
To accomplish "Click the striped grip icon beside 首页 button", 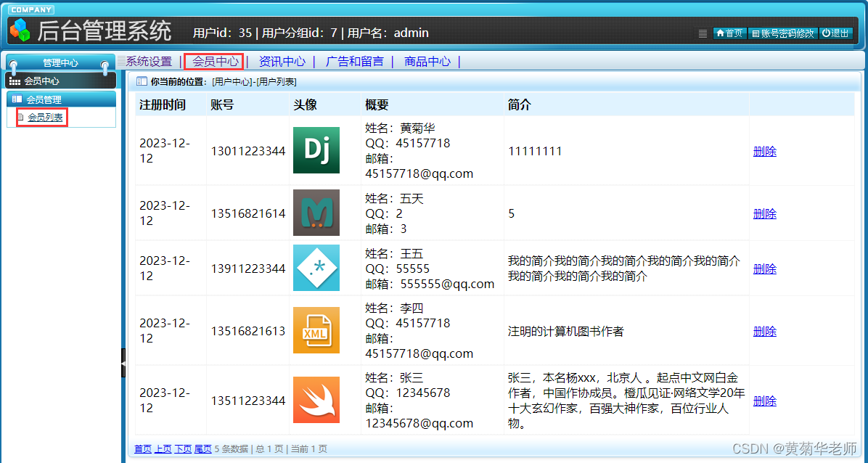I will 703,33.
